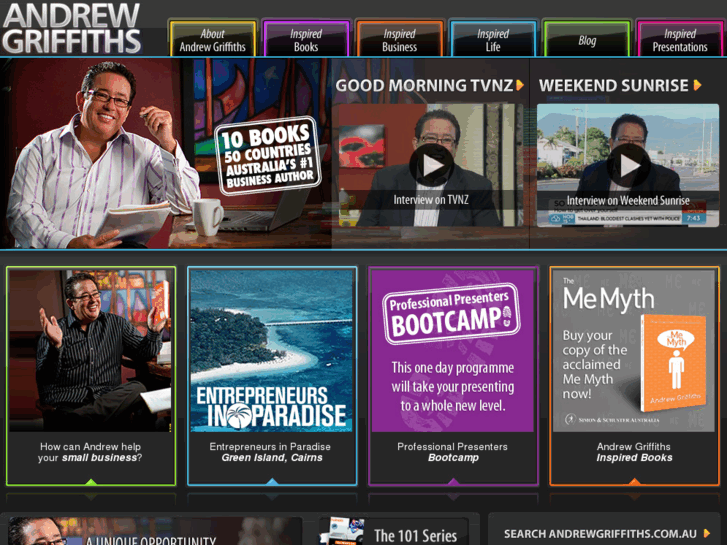
Task: Click the 101 Series book thumbnail
Action: coord(342,532)
